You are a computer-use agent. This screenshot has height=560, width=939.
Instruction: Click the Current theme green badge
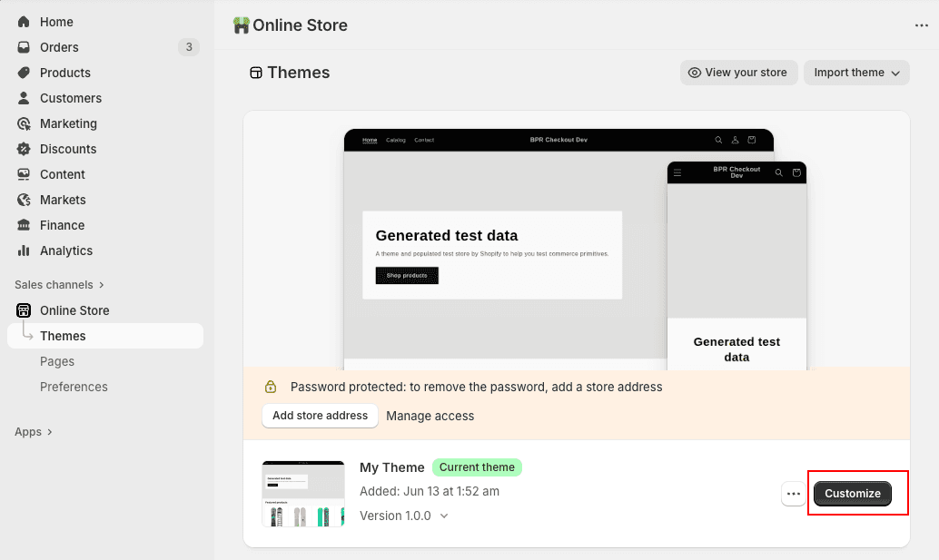click(x=476, y=467)
